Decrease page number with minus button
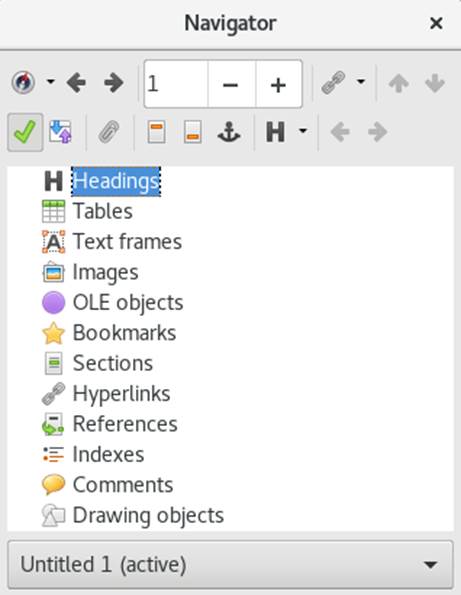Image resolution: width=461 pixels, height=595 pixels. pyautogui.click(x=231, y=84)
